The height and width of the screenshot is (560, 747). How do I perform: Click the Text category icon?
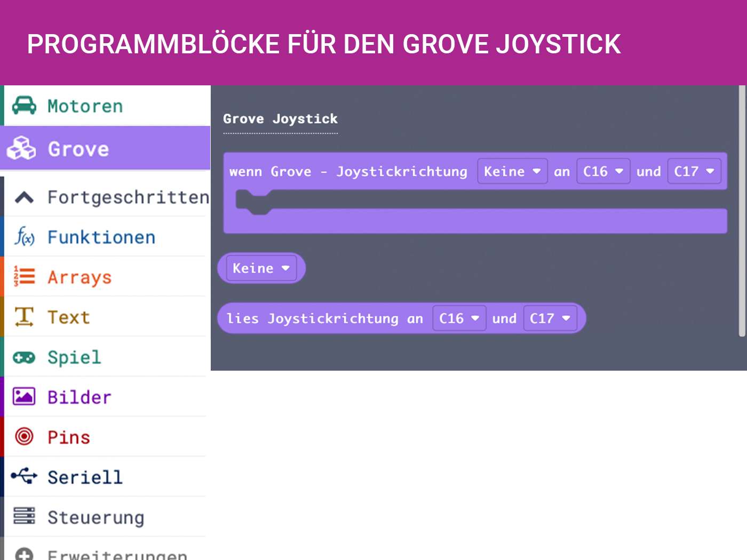pyautogui.click(x=24, y=317)
